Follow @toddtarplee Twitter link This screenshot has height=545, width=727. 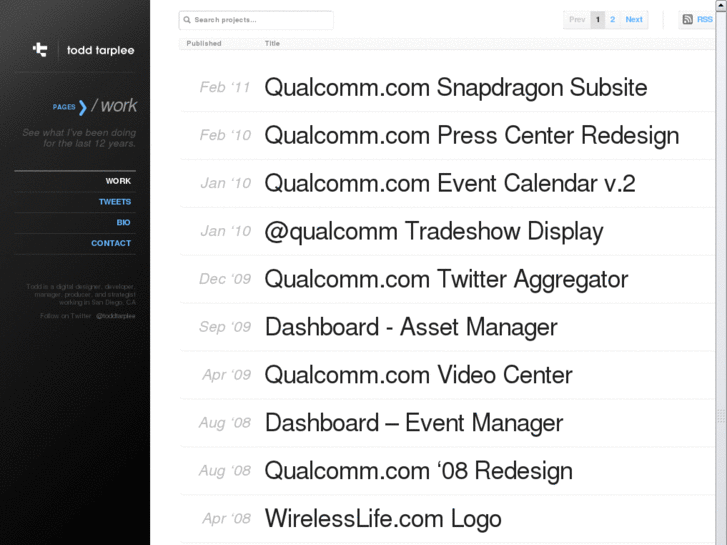coord(115,316)
